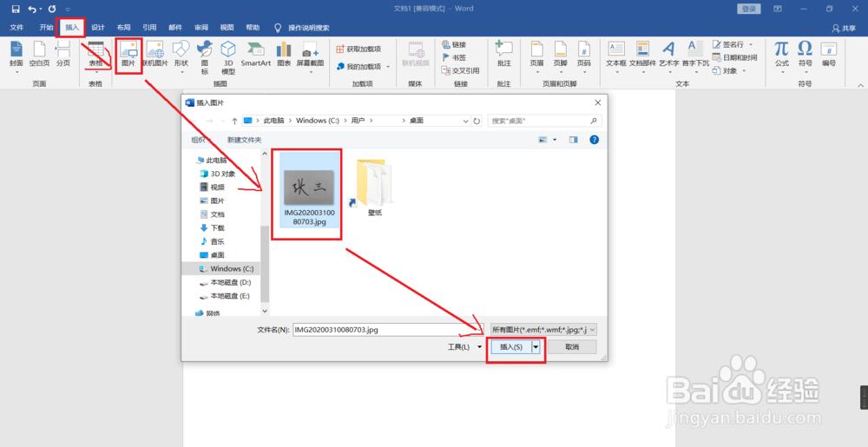Switch to the Design (设计) tab
868x447 pixels.
(98, 28)
